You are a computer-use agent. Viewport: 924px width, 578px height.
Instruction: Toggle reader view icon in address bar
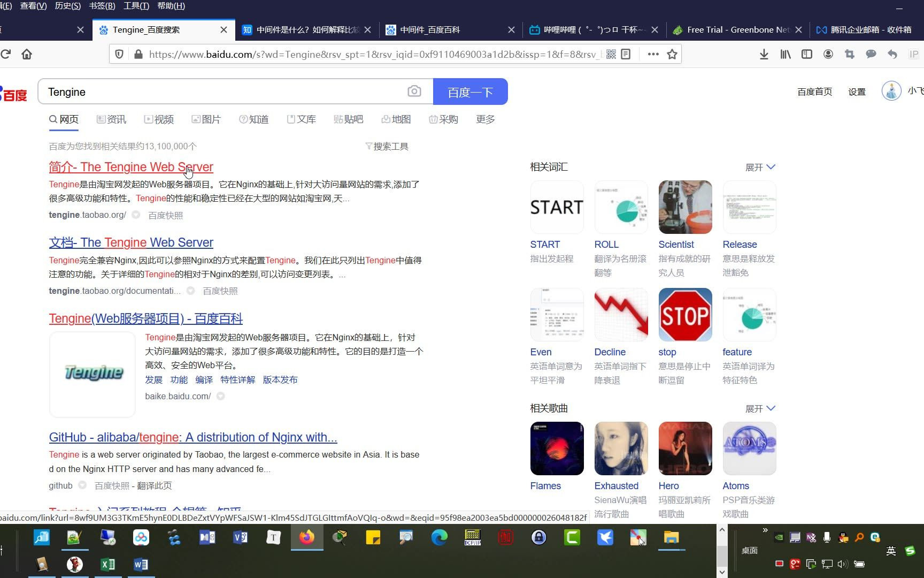coord(626,54)
